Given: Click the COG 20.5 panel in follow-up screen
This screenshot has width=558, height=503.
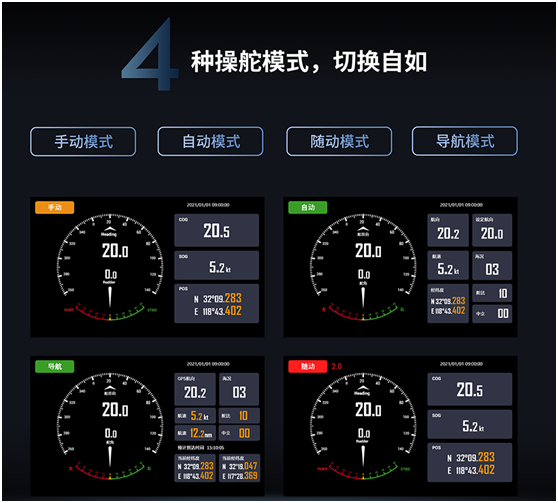Looking at the screenshot, I should (x=470, y=389).
